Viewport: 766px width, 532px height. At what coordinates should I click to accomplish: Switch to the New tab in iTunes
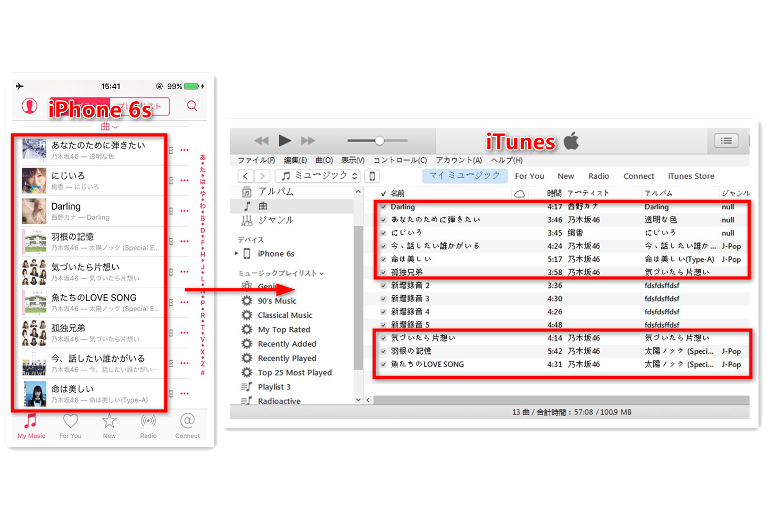tap(565, 176)
